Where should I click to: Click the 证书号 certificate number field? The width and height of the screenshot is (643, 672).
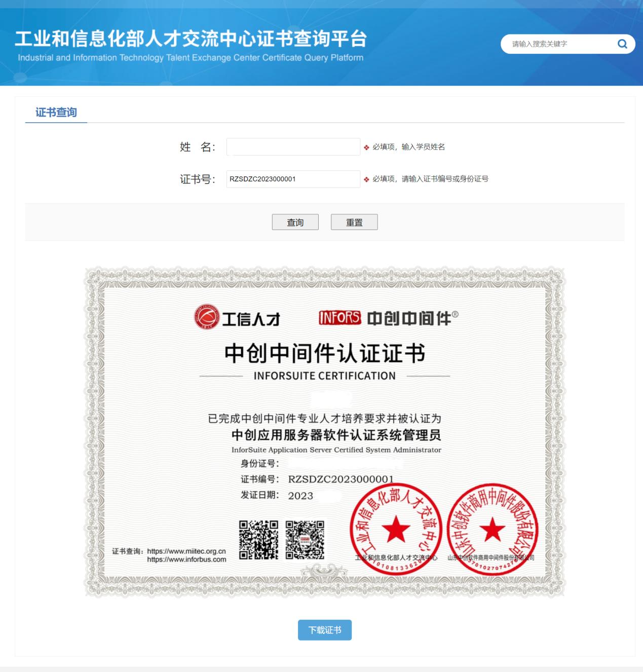293,179
